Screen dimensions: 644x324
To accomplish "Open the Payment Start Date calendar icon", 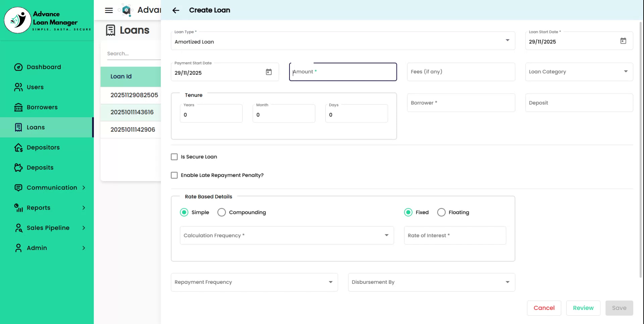I will (x=269, y=72).
